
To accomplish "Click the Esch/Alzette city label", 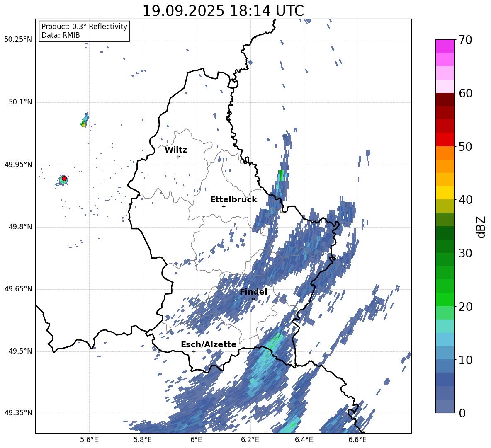I will 209,344.
